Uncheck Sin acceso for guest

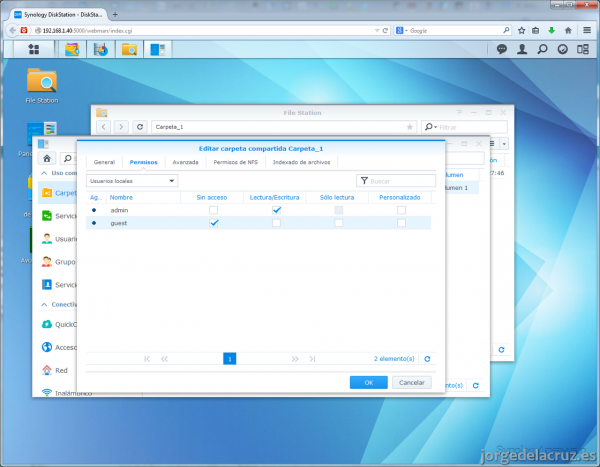tap(214, 223)
